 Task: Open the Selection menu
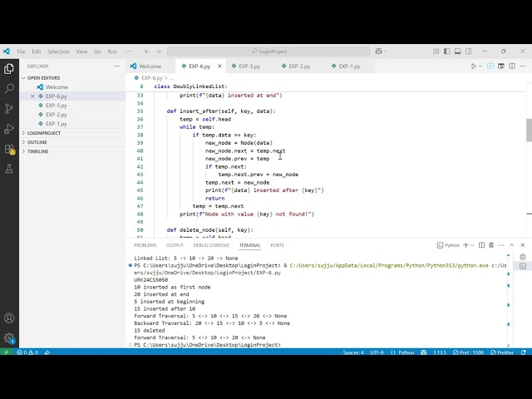click(x=58, y=52)
